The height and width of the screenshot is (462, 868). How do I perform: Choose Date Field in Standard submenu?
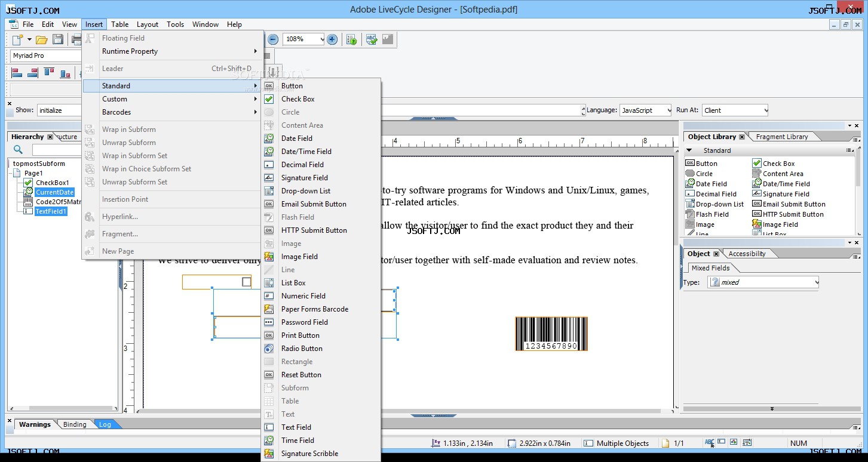[x=321, y=138]
